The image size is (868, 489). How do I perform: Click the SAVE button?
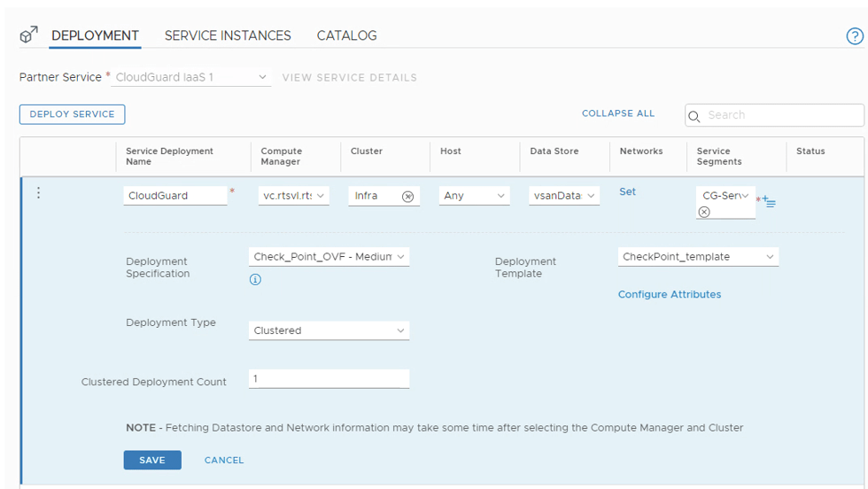[x=152, y=460]
